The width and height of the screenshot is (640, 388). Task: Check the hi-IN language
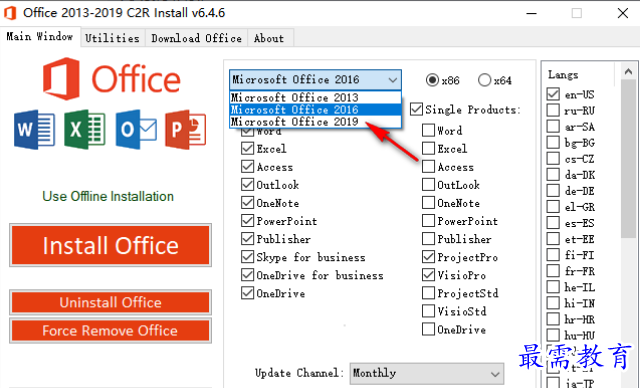(x=553, y=303)
